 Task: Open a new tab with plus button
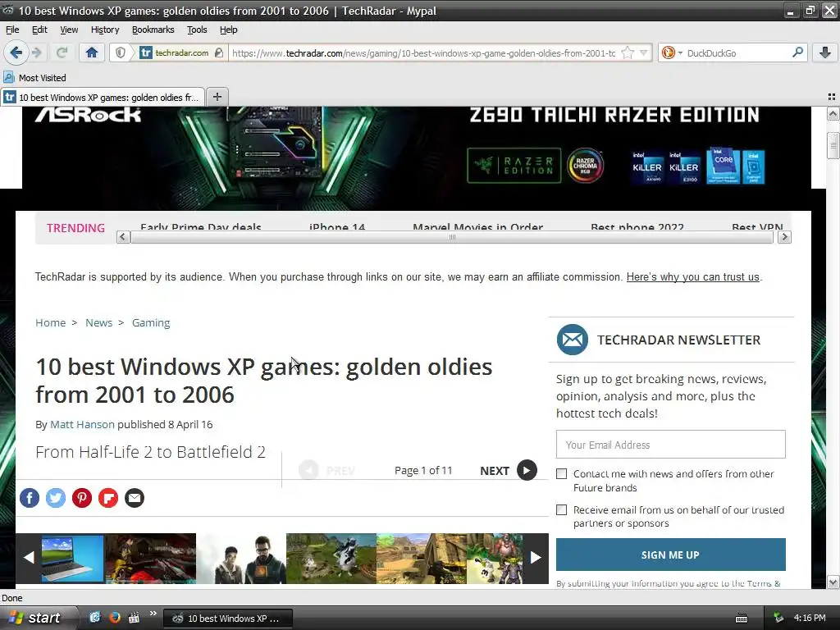coord(217,97)
